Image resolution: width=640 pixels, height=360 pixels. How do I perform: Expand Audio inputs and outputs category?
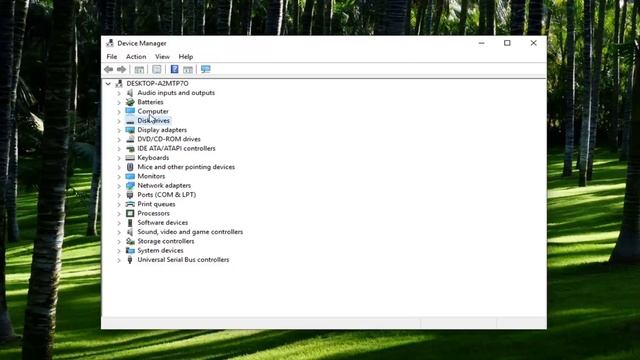pos(119,93)
